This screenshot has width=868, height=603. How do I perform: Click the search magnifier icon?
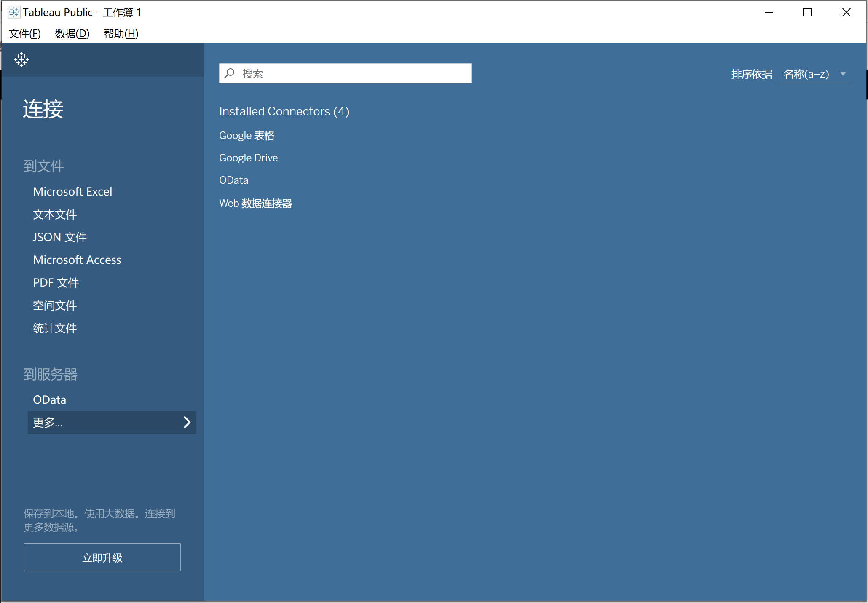230,73
